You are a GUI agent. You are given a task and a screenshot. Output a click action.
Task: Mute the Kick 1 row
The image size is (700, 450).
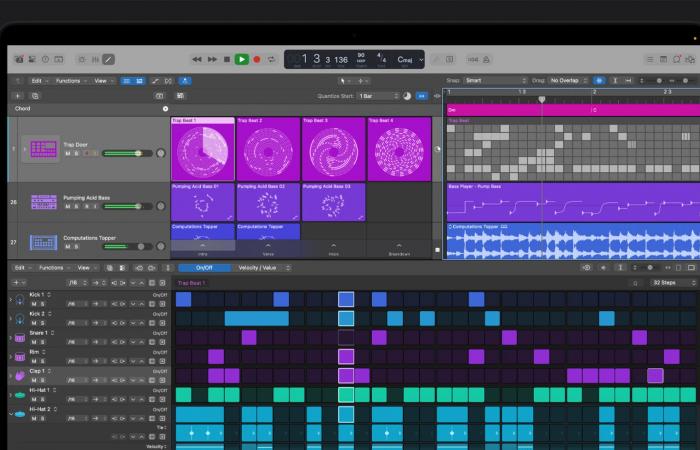[33, 304]
